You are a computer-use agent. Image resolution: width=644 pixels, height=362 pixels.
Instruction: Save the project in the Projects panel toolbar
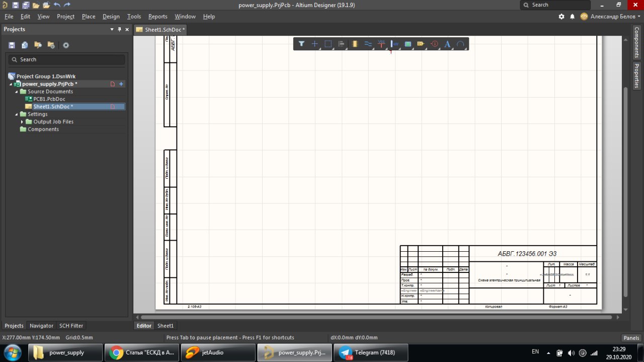[12, 45]
